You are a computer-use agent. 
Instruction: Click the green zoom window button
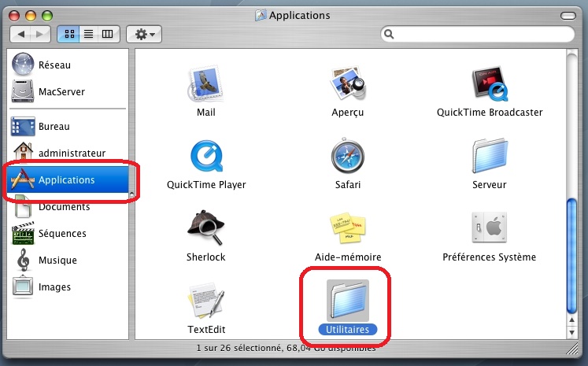[x=47, y=16]
